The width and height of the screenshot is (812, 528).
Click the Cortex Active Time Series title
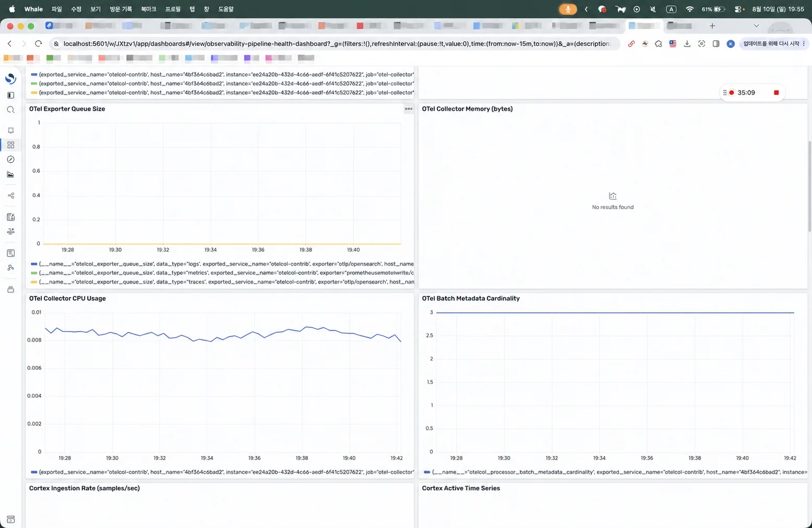[461, 488]
